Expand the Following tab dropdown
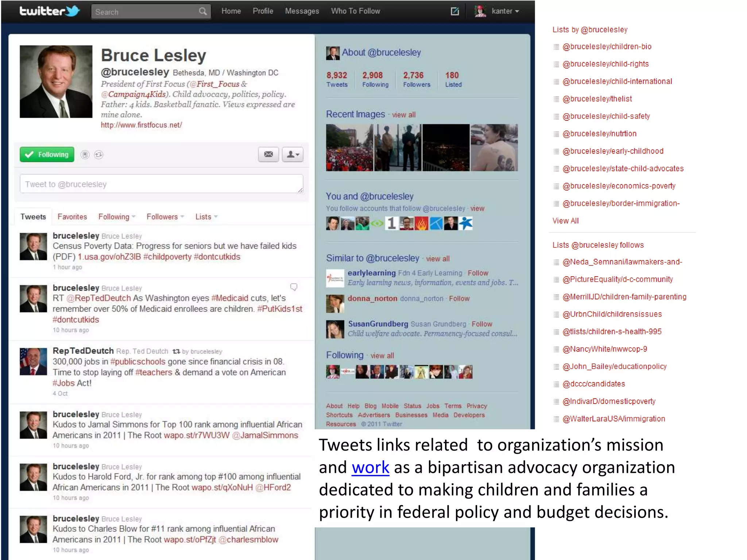This screenshot has height=560, width=747. (117, 217)
